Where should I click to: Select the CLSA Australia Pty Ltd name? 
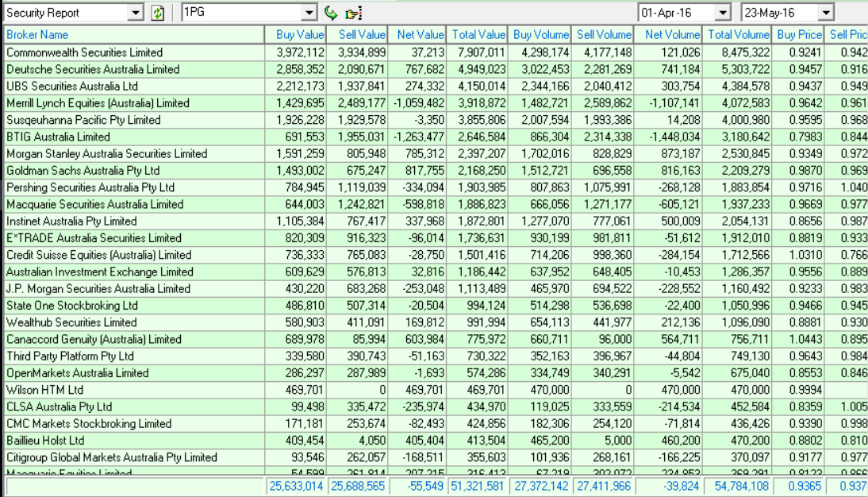(x=60, y=407)
